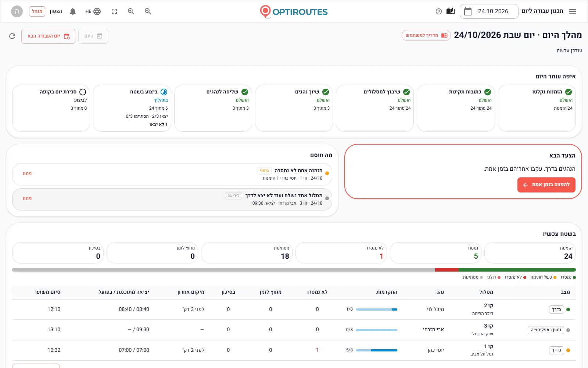
Task: Click the delivery progress bar
Action: (294, 270)
